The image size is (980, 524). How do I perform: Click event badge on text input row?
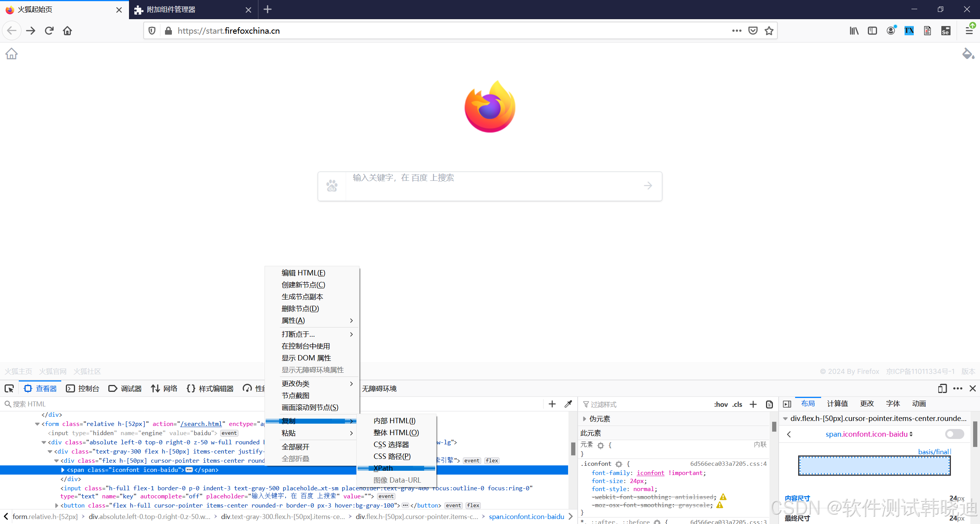386,496
